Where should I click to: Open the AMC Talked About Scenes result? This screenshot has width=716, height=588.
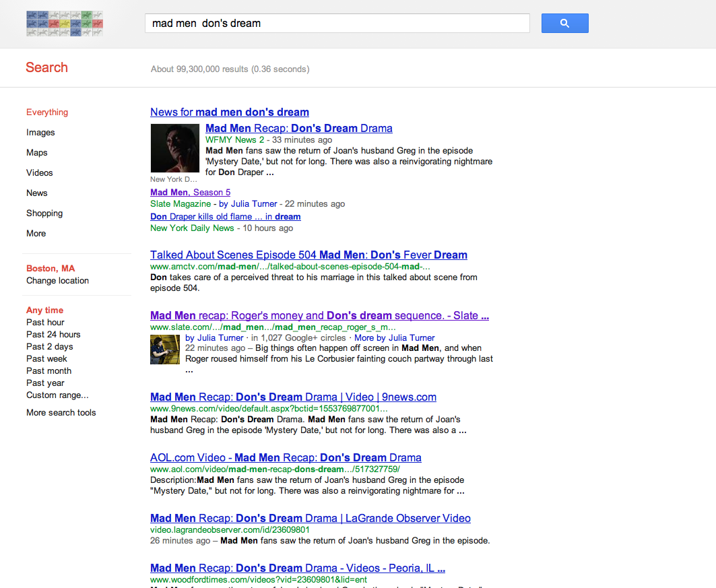[308, 255]
